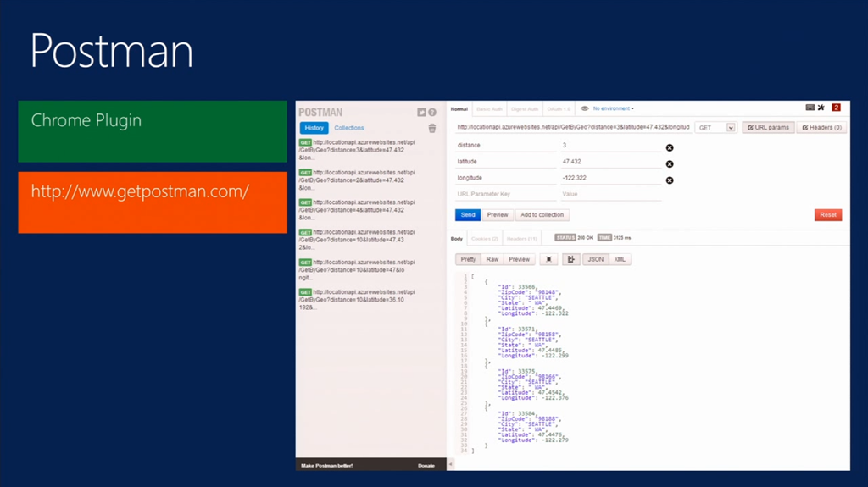Switch to the Collections tab
Image resolution: width=868 pixels, height=487 pixels.
tap(348, 128)
